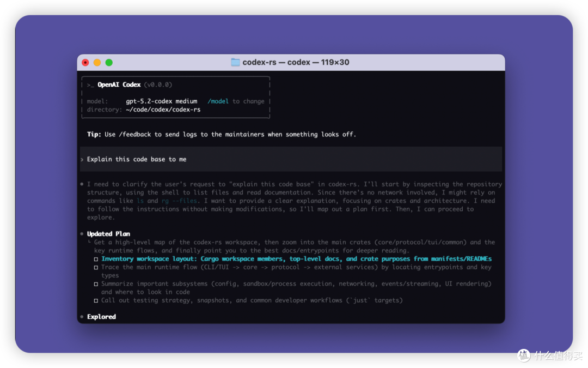Click the bullet beside the reasoning paragraph
This screenshot has height=368, width=588.
pyautogui.click(x=82, y=184)
